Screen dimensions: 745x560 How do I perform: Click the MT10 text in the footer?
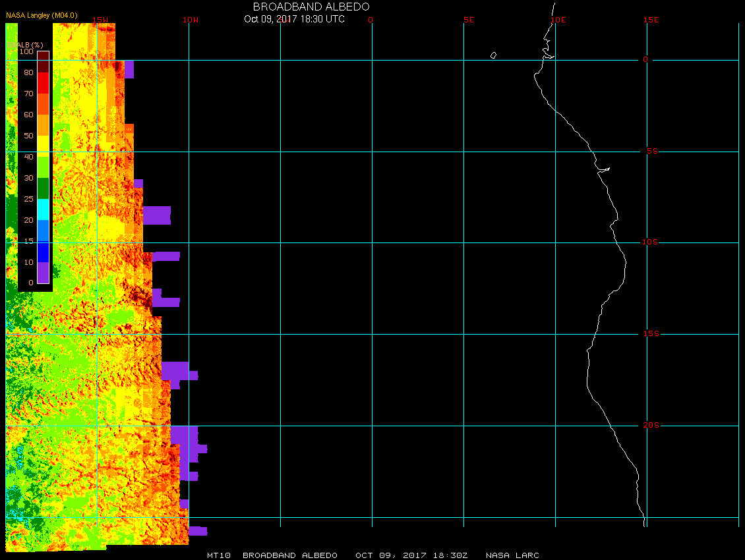(x=219, y=555)
